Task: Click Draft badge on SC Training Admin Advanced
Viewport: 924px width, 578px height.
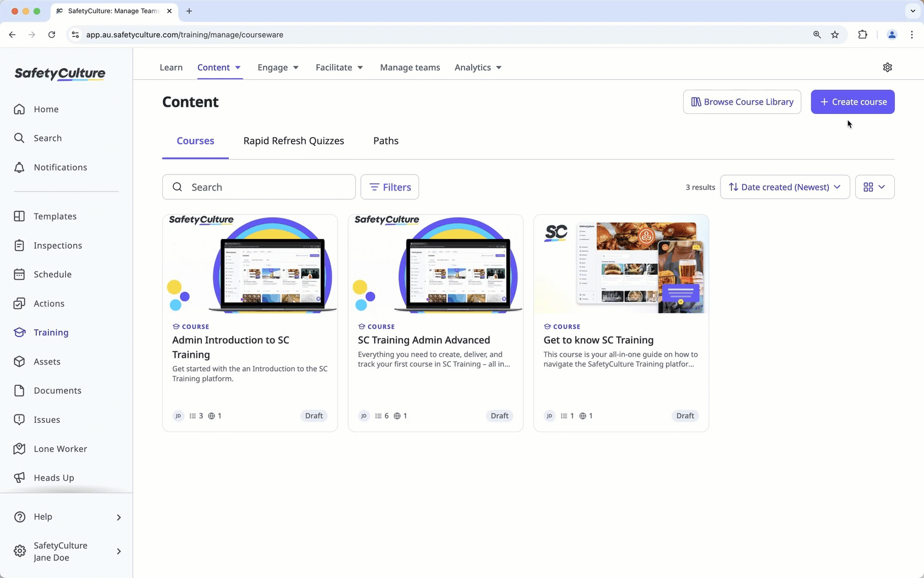Action: coord(499,416)
